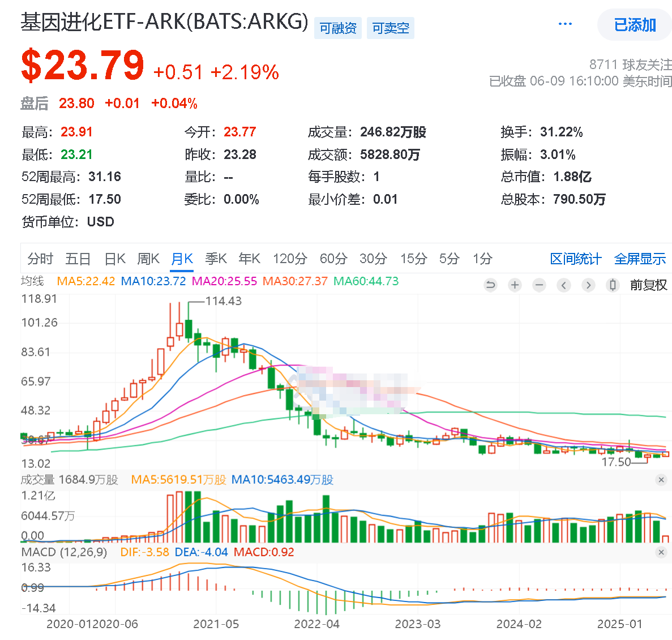
Task: Switch to the 周K chart tab
Action: click(x=148, y=259)
